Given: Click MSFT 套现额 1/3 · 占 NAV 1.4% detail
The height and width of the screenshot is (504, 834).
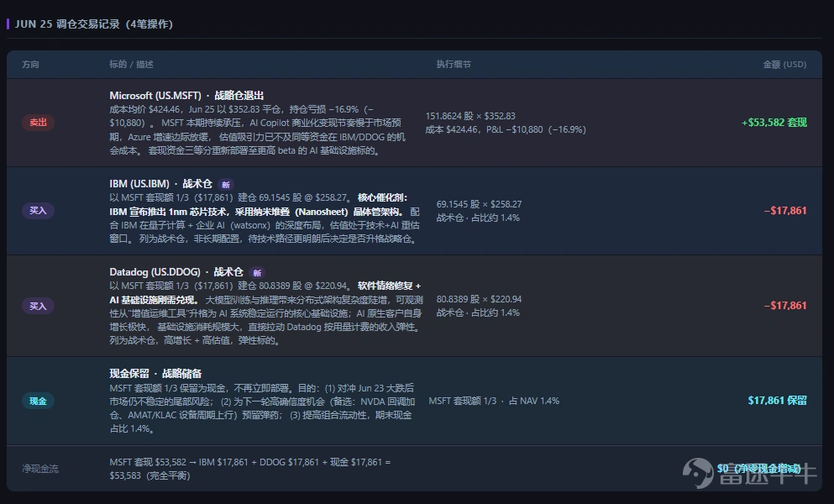Looking at the screenshot, I should pos(494,401).
